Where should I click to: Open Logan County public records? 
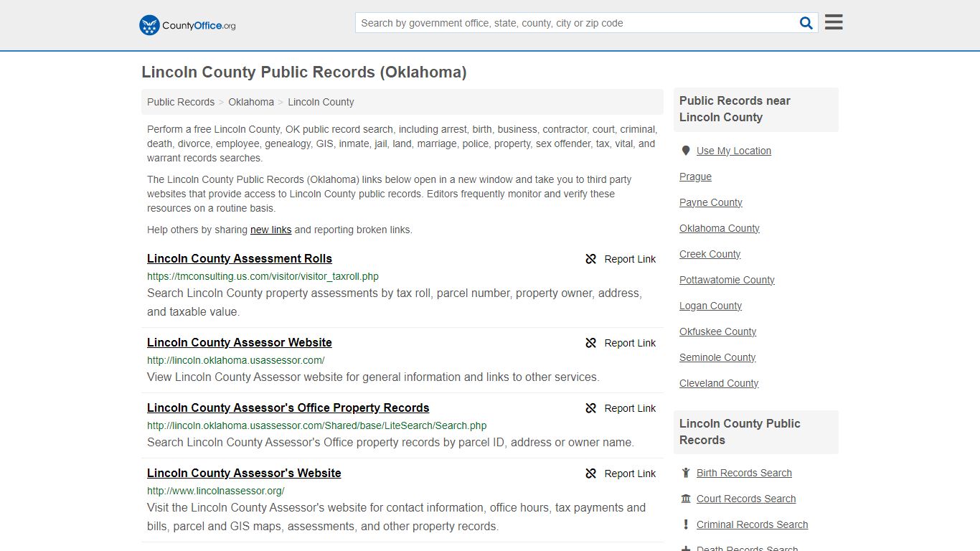click(711, 306)
